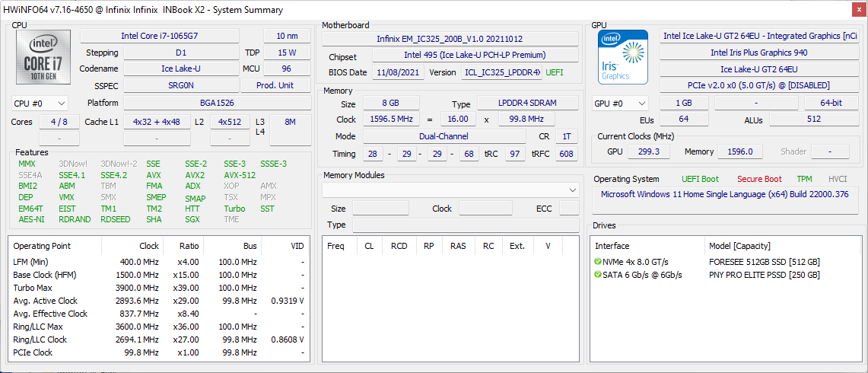
Task: Click the Stepping value D1
Action: coord(182,53)
